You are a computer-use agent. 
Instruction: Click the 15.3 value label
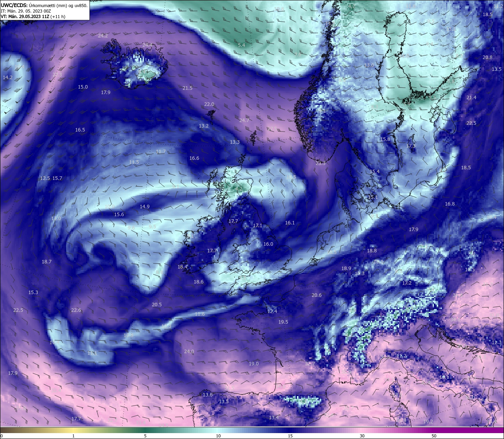33,293
